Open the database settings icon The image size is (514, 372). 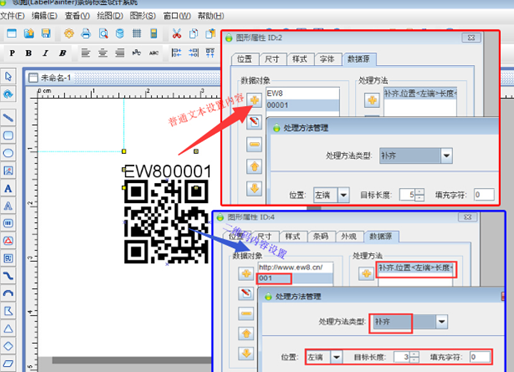click(x=120, y=33)
